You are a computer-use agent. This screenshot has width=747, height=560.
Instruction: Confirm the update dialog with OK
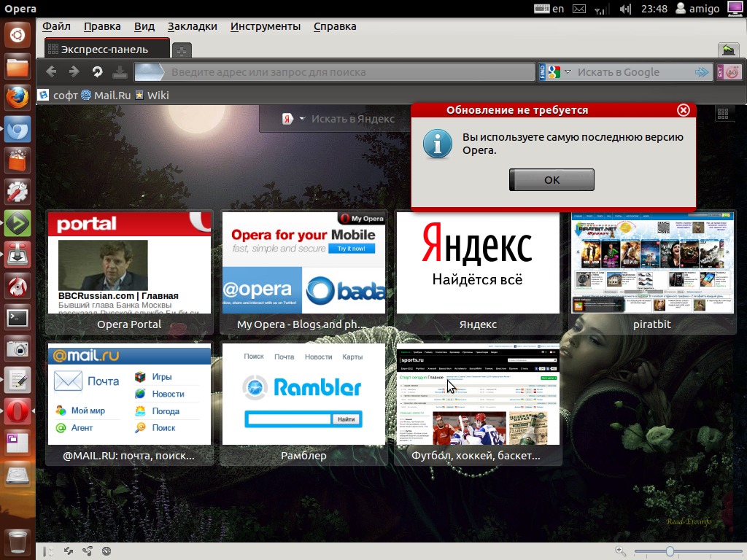[x=551, y=180]
